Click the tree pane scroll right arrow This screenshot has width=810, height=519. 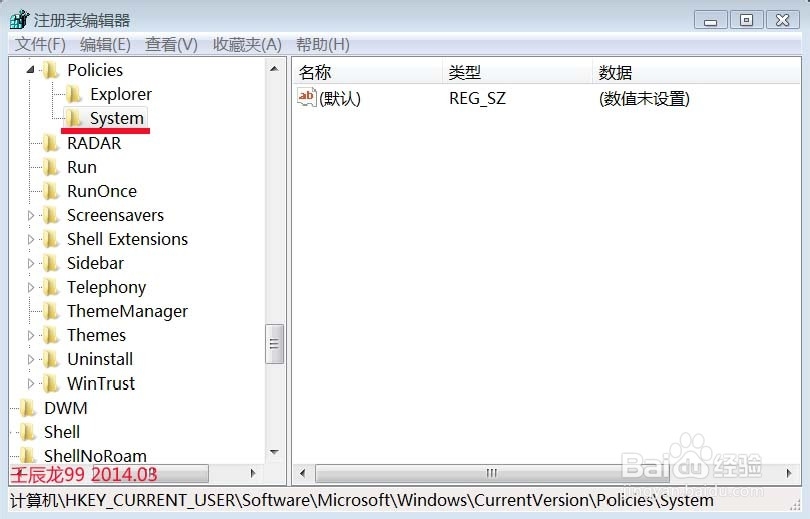pyautogui.click(x=253, y=473)
